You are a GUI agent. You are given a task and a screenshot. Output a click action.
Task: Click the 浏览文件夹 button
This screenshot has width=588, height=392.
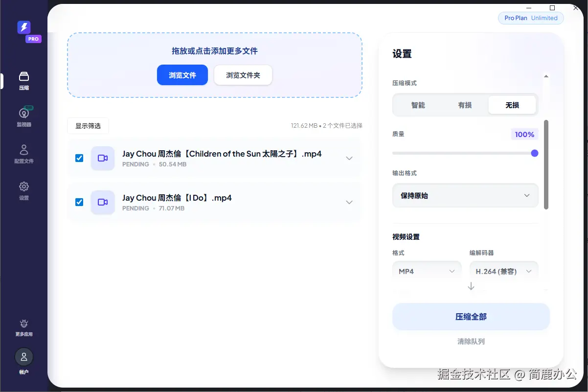click(x=243, y=75)
